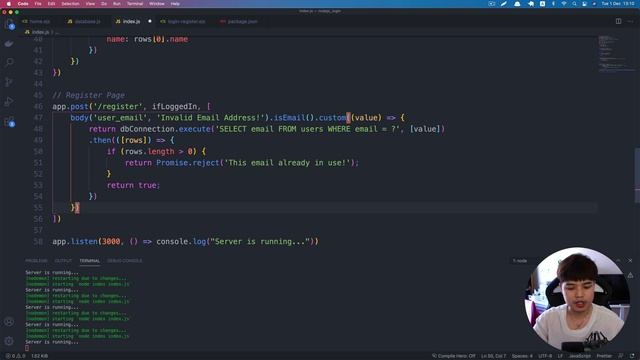Open the Extensions view
The height and width of the screenshot is (360, 640).
(9, 122)
